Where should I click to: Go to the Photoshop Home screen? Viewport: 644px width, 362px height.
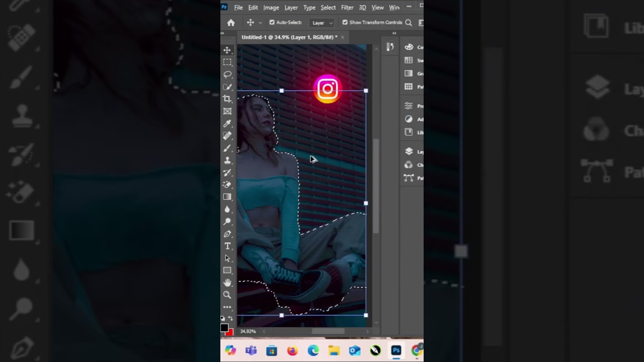pos(231,23)
